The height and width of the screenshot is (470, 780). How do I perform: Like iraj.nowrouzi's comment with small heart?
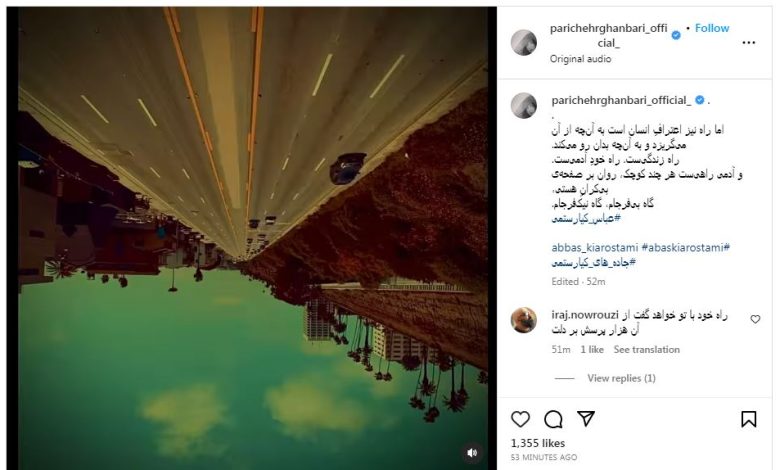click(x=755, y=319)
